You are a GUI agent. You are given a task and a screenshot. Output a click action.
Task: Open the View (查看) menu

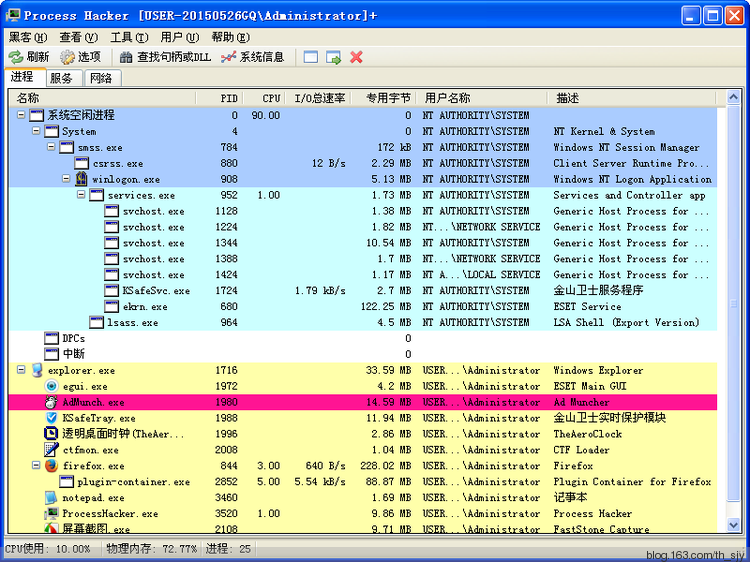[78, 37]
